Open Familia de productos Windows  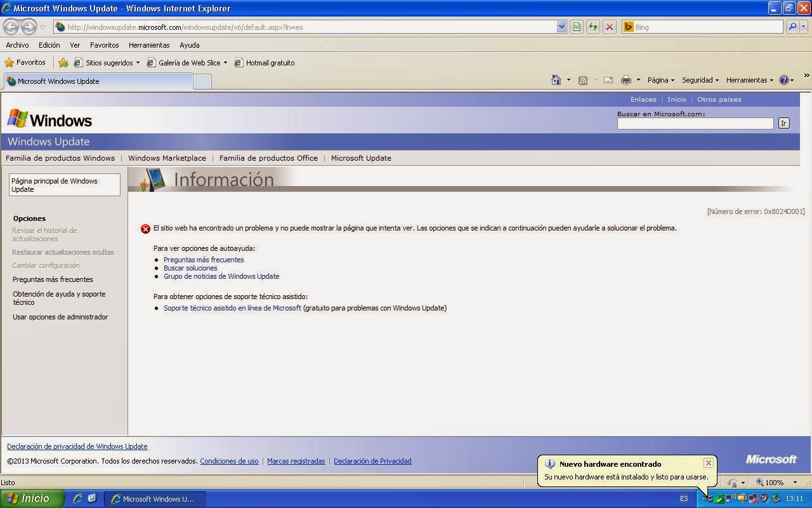[x=60, y=158]
